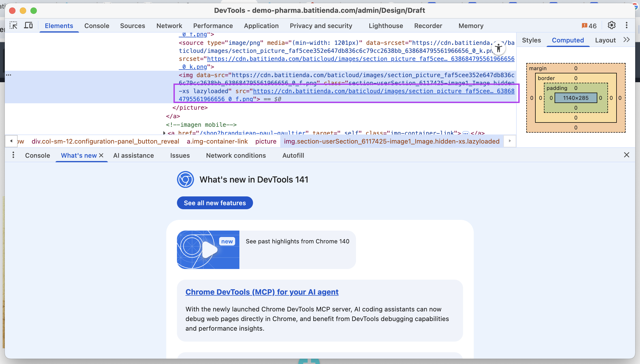Screen dimensions: 640x364
Task: Open the Styles sidebar tab
Action: [x=531, y=40]
